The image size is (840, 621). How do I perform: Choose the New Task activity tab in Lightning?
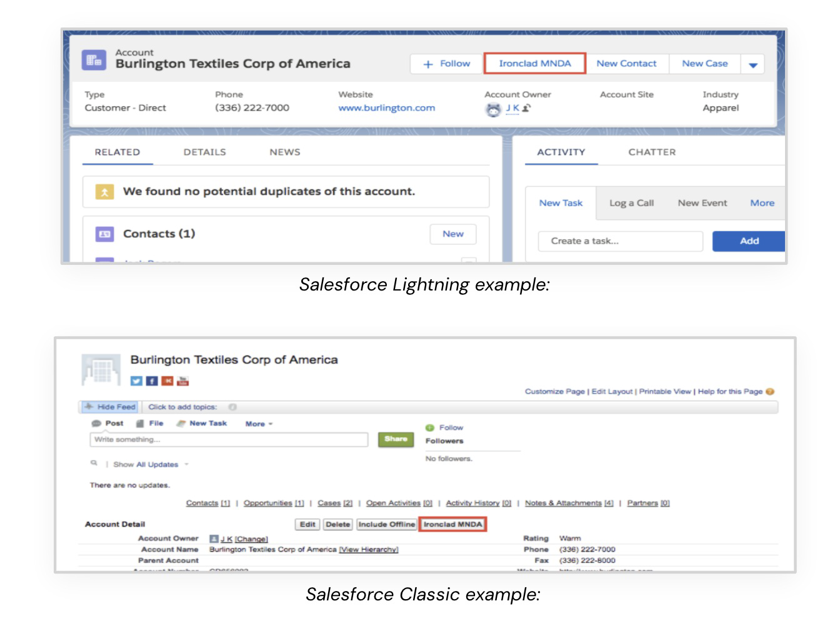(x=561, y=203)
